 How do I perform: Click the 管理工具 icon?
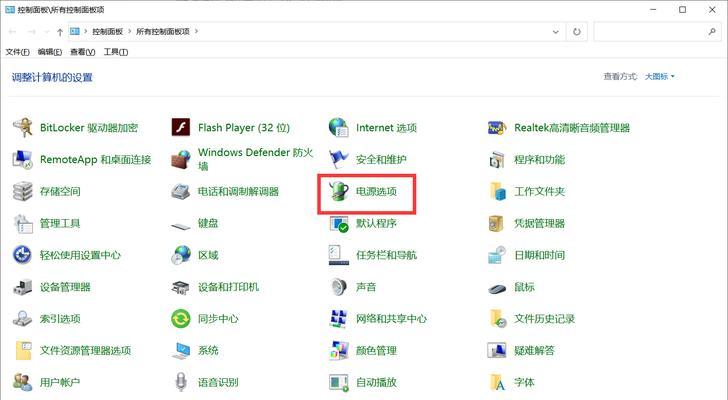coord(23,223)
